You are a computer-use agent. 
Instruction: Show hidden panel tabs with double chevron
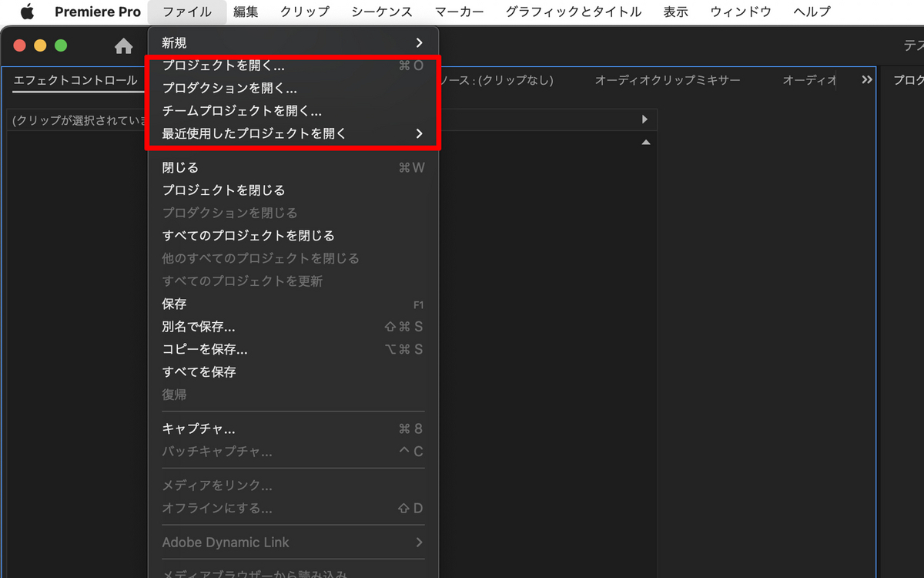(x=867, y=80)
